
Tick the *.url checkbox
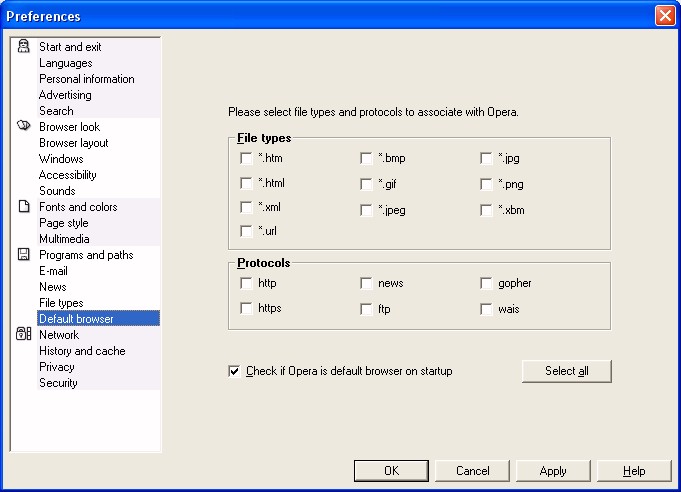[246, 231]
